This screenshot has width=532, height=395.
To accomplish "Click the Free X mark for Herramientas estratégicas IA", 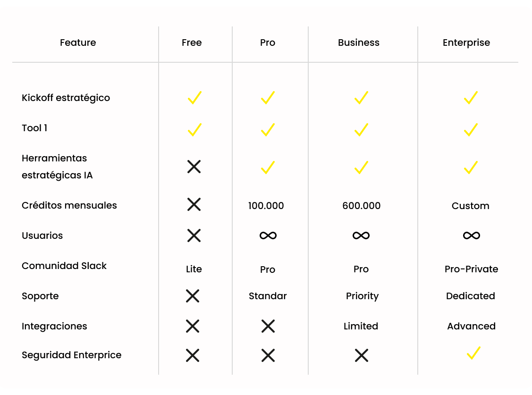I will tap(194, 167).
